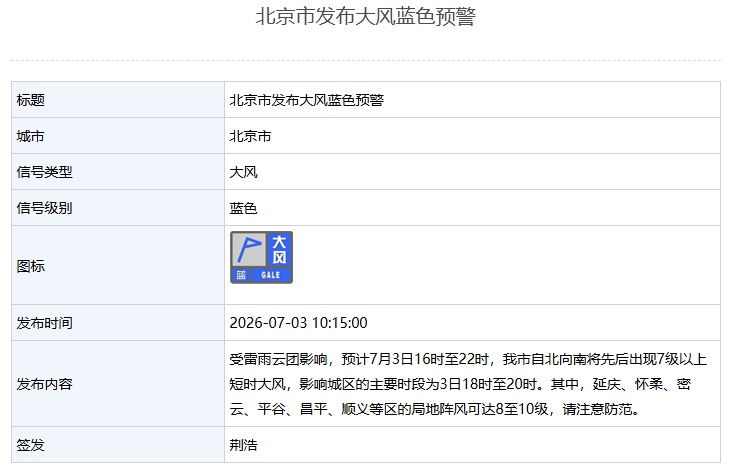Click the 城市 row label
The height and width of the screenshot is (471, 731).
pos(31,136)
